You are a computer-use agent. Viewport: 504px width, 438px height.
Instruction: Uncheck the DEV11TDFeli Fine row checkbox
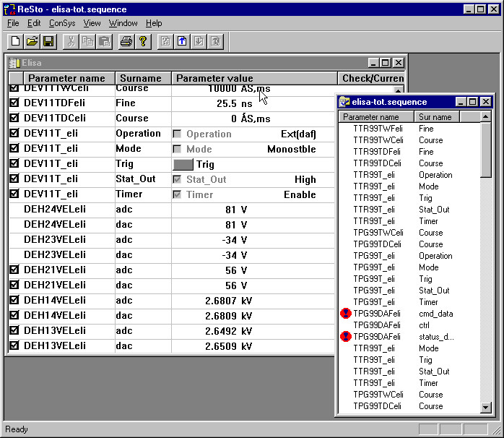click(14, 103)
